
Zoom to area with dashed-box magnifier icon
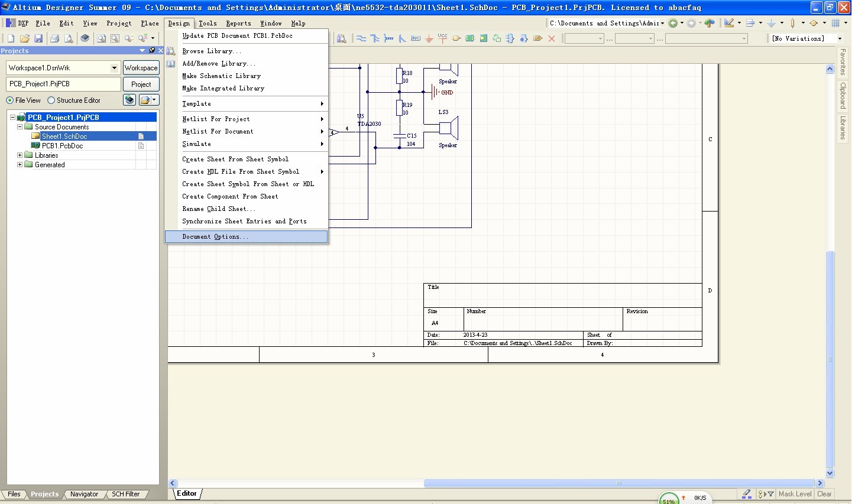click(115, 38)
